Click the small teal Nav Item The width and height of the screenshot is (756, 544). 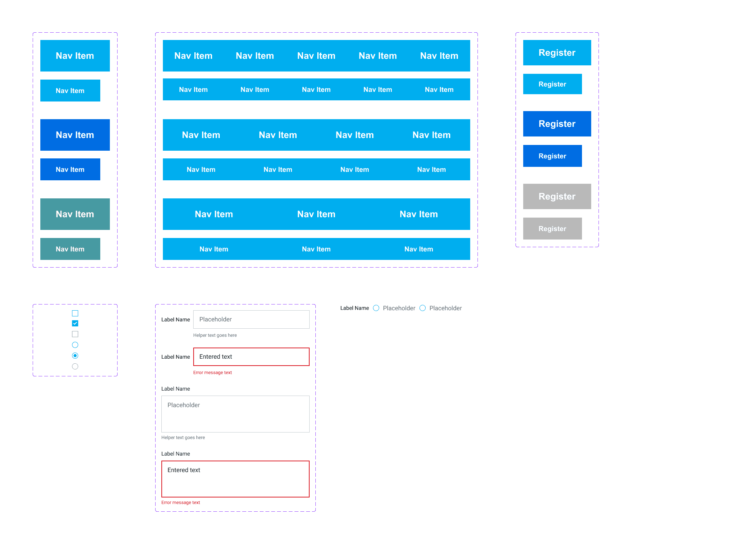[x=70, y=249]
